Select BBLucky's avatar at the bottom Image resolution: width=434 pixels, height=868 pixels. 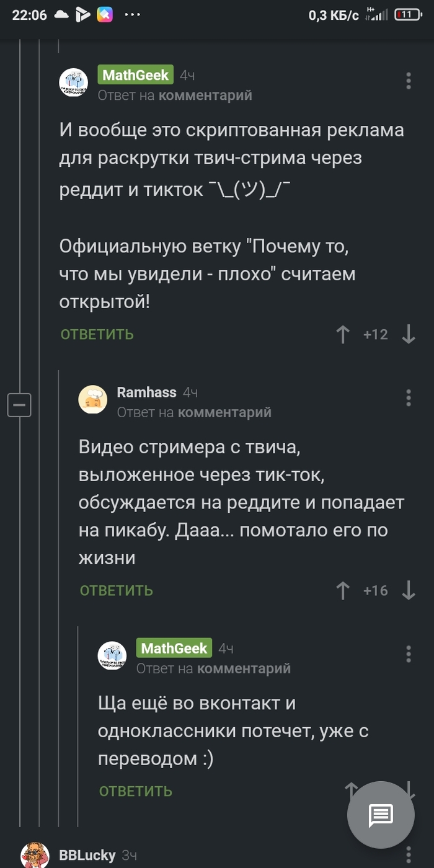[34, 856]
